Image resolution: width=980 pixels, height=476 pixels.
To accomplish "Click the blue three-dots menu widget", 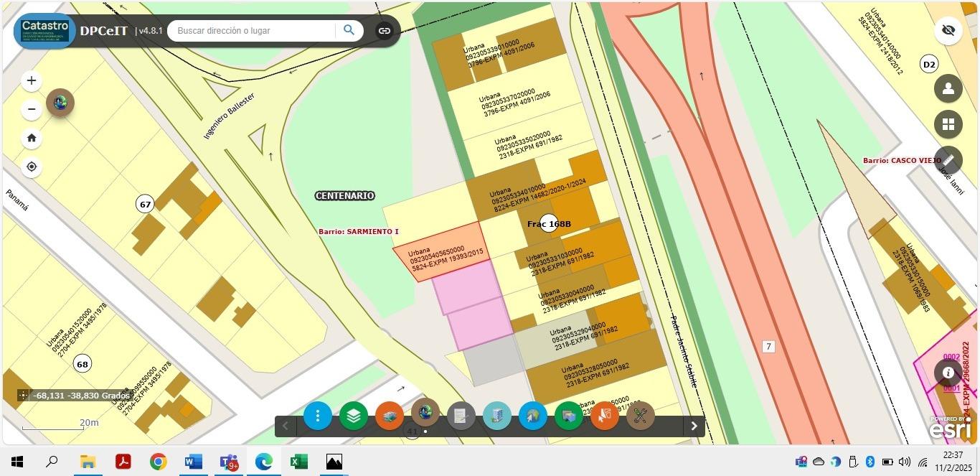I will tap(318, 416).
